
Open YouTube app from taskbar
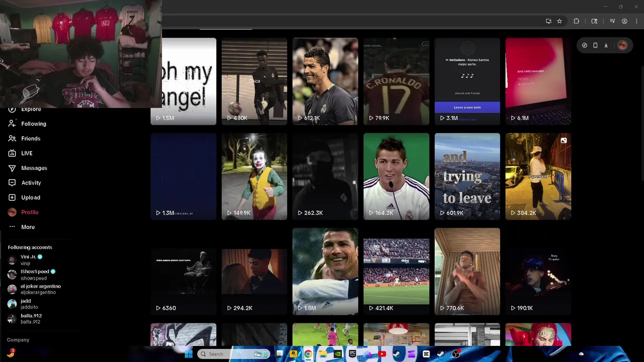point(382,354)
